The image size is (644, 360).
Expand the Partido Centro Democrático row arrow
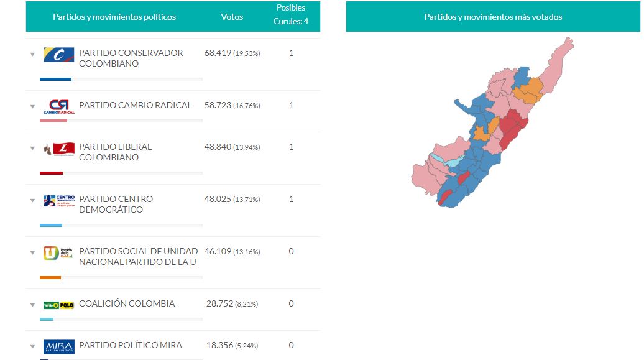tap(32, 201)
